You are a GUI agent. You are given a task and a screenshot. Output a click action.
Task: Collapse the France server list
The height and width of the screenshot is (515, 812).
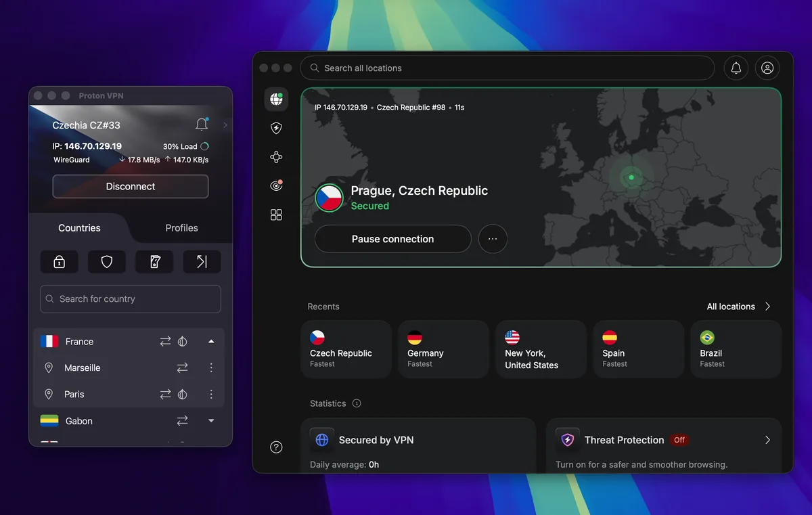[211, 342]
